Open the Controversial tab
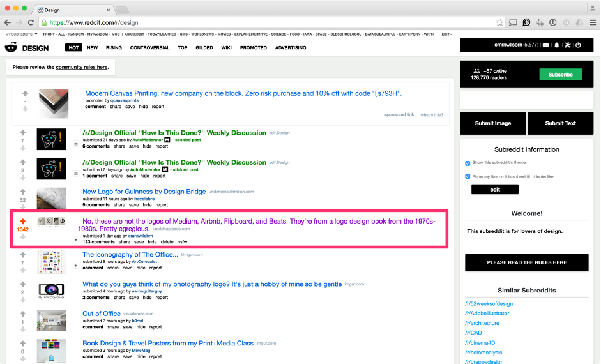Image resolution: width=601 pixels, height=364 pixels. pyautogui.click(x=149, y=47)
